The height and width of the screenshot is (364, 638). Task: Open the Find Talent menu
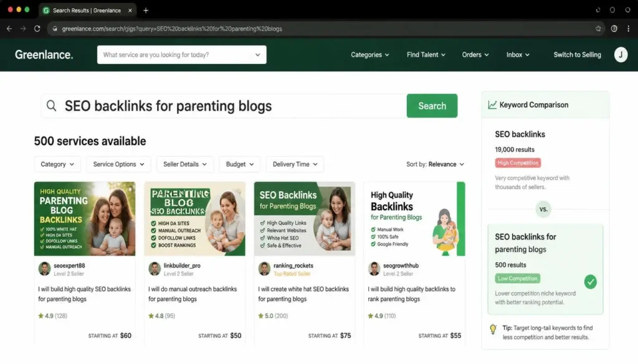click(x=426, y=54)
